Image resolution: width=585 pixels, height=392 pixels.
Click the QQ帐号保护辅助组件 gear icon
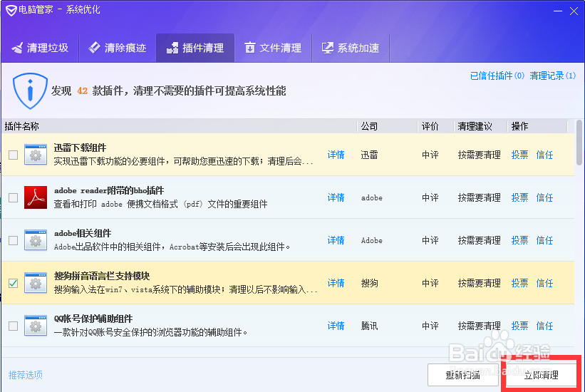[36, 326]
